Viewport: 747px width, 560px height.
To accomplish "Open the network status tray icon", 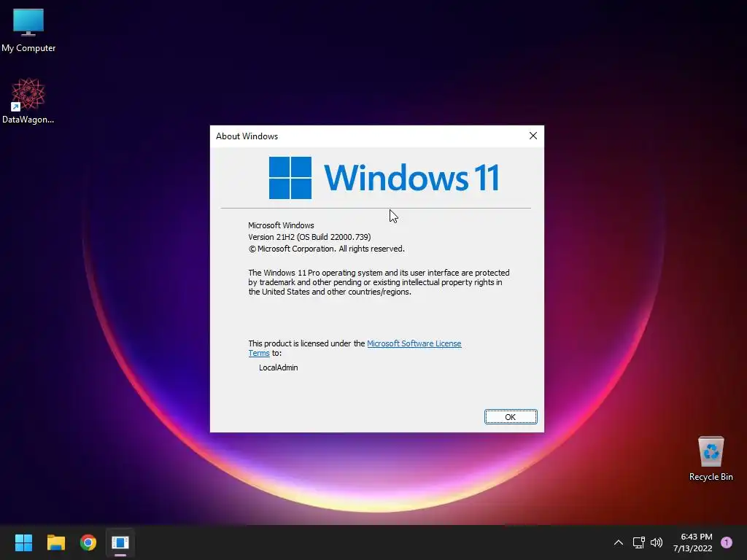I will [638, 542].
